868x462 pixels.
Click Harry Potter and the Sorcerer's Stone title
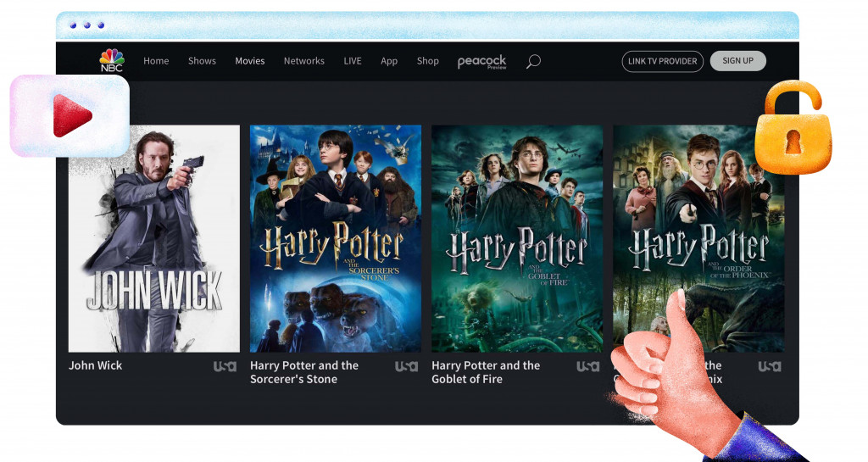304,372
